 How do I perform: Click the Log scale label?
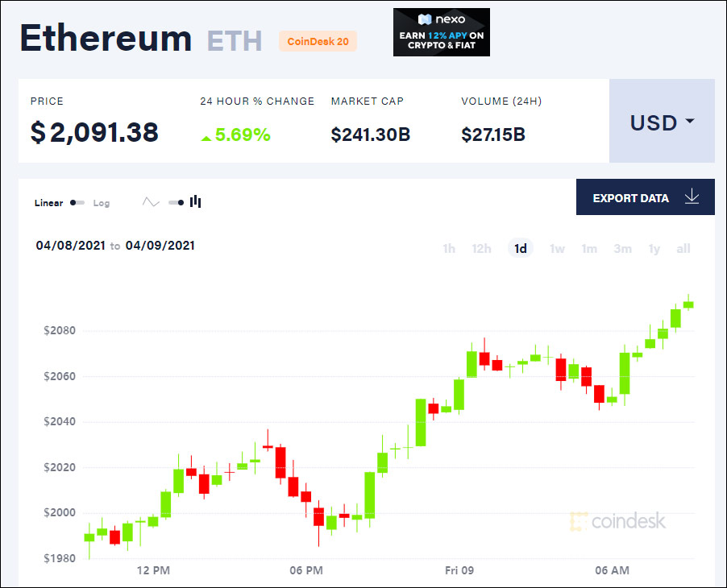(102, 203)
